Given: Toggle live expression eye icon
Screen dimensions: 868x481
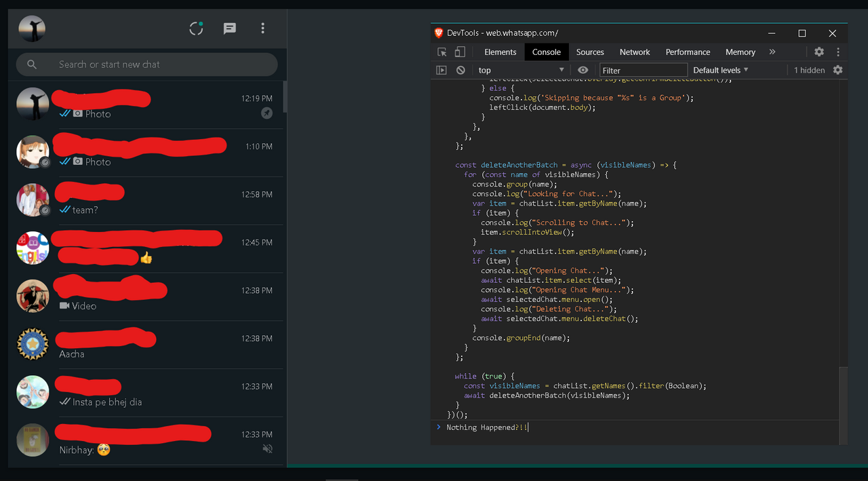Looking at the screenshot, I should point(583,70).
